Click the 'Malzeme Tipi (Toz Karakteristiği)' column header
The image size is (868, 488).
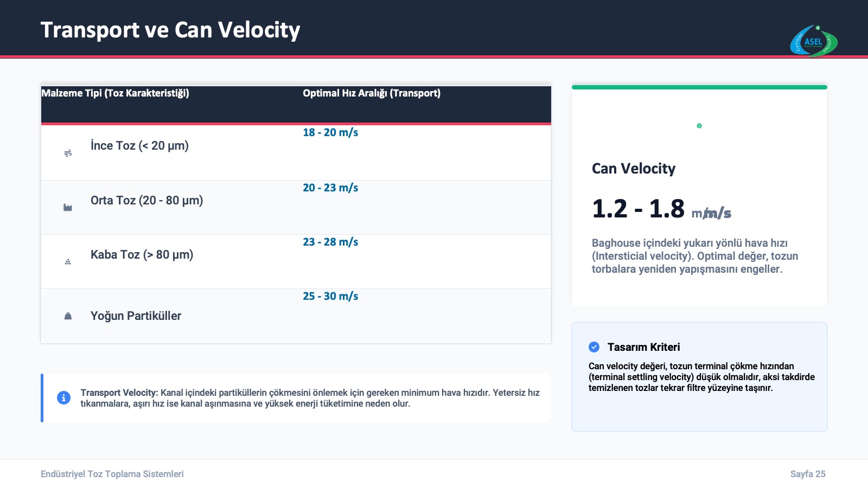coord(115,93)
